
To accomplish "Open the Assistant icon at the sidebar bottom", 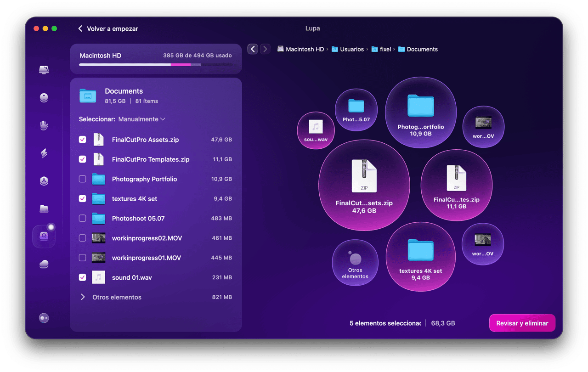I will 44,318.
